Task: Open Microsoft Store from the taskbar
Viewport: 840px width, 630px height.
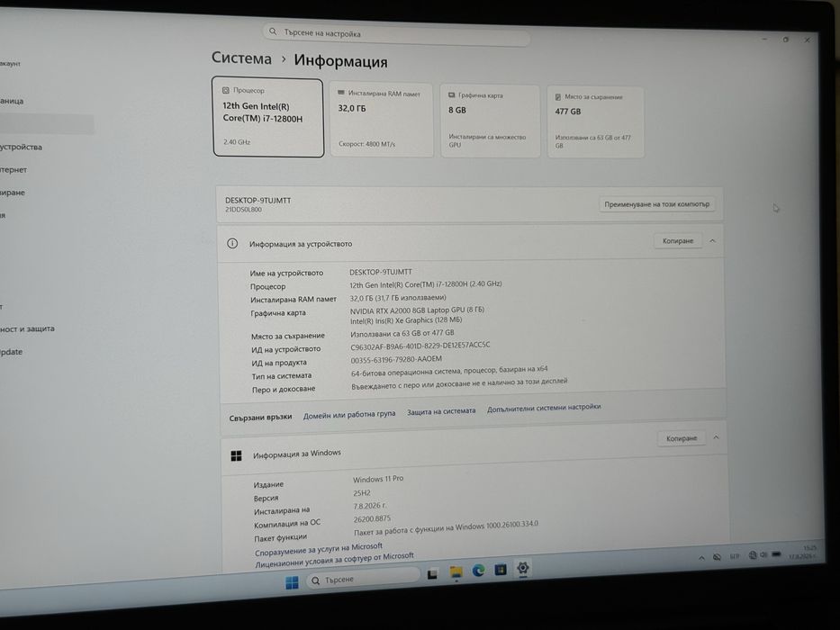Action: point(501,569)
